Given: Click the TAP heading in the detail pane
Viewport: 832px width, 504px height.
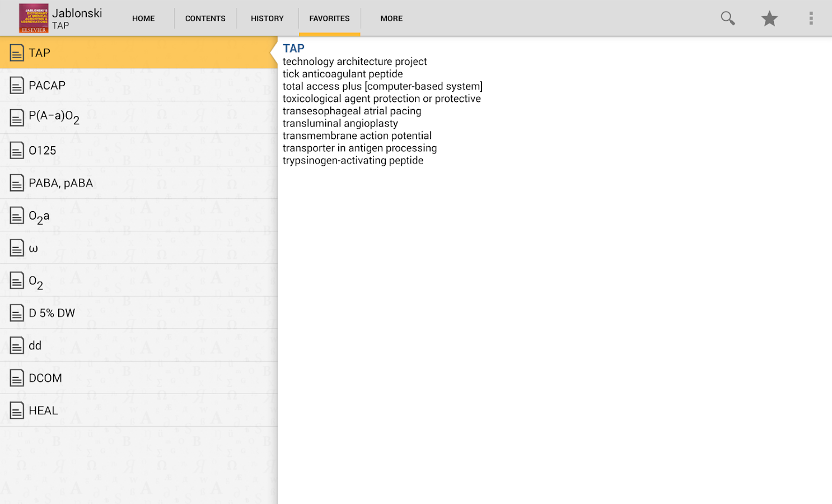Looking at the screenshot, I should (x=293, y=48).
